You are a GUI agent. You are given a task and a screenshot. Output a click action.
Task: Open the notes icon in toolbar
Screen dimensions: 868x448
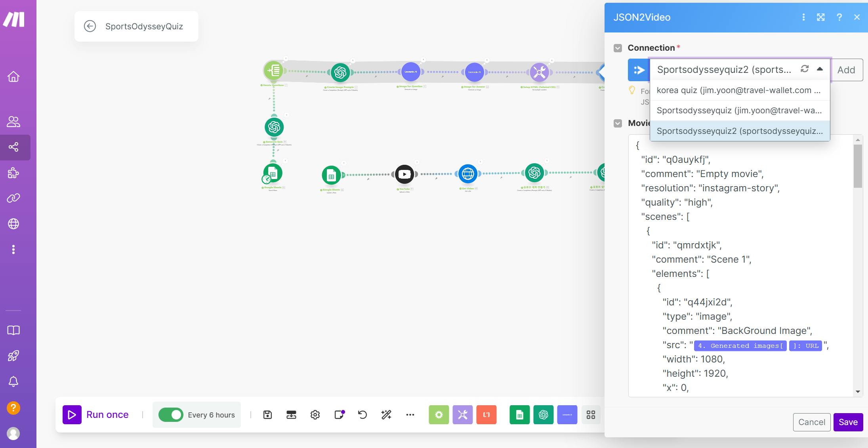point(339,415)
